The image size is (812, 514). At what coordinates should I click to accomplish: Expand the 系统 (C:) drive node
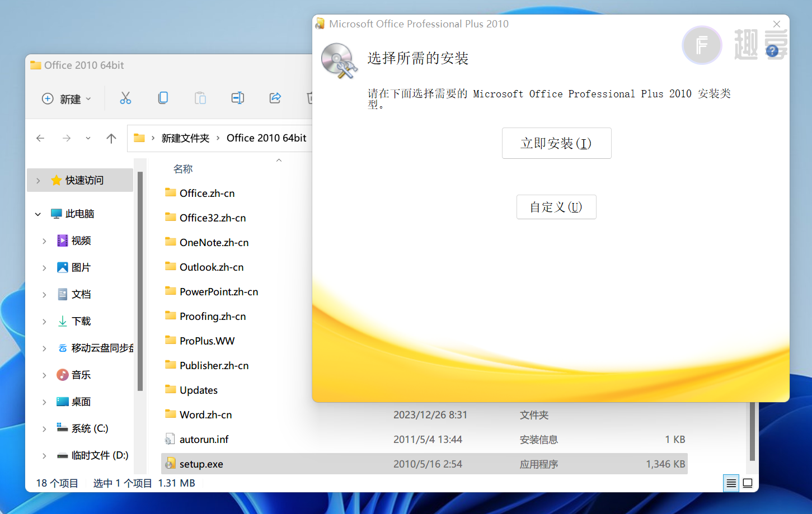pos(44,429)
